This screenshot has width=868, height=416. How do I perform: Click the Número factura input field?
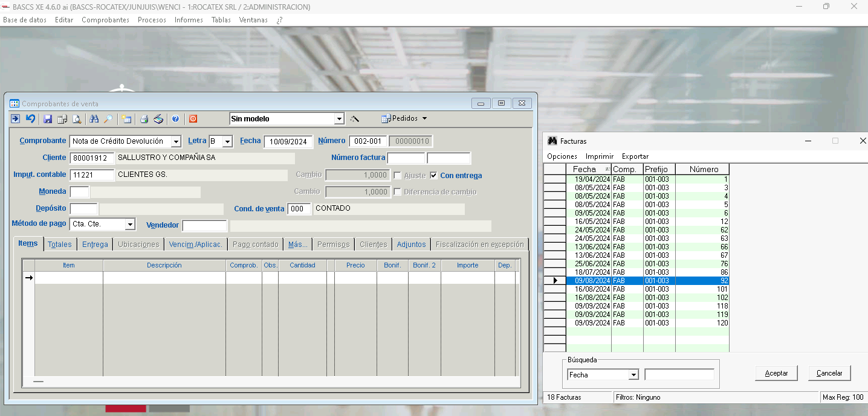(x=406, y=158)
